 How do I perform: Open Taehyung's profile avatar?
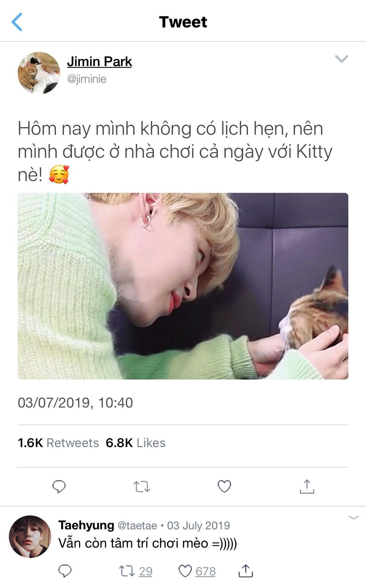30,537
